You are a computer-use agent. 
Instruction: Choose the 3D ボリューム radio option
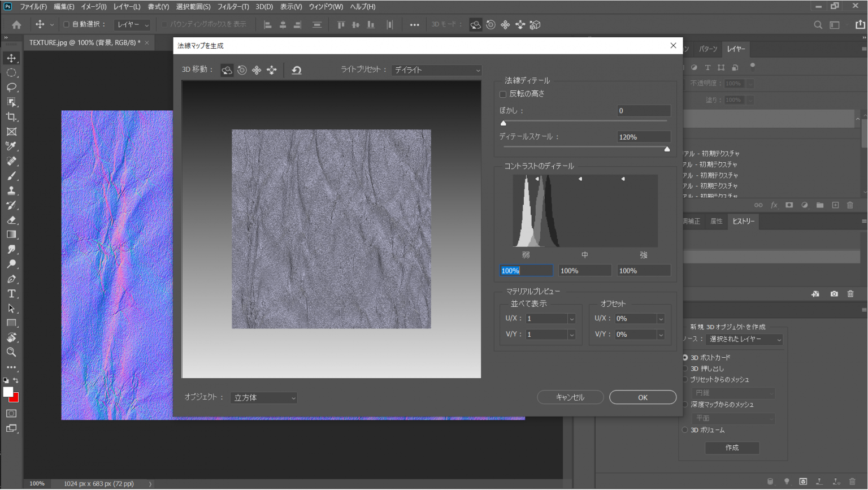(x=684, y=430)
